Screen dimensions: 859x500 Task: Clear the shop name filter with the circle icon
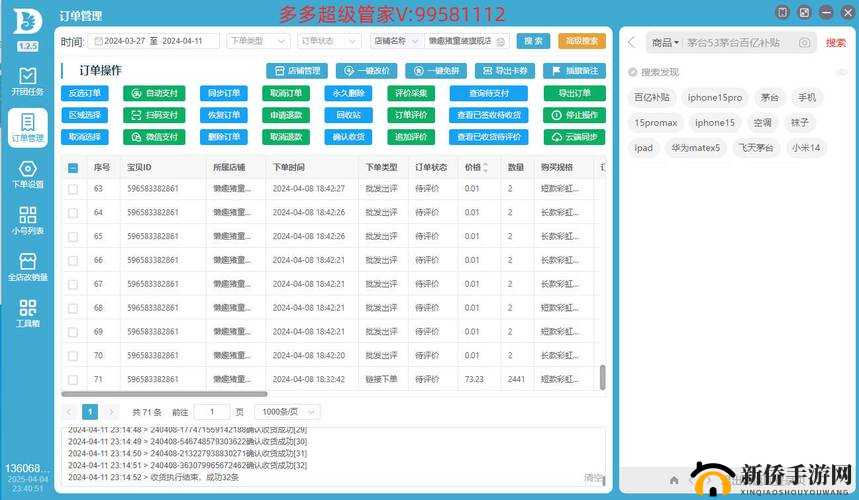(500, 42)
